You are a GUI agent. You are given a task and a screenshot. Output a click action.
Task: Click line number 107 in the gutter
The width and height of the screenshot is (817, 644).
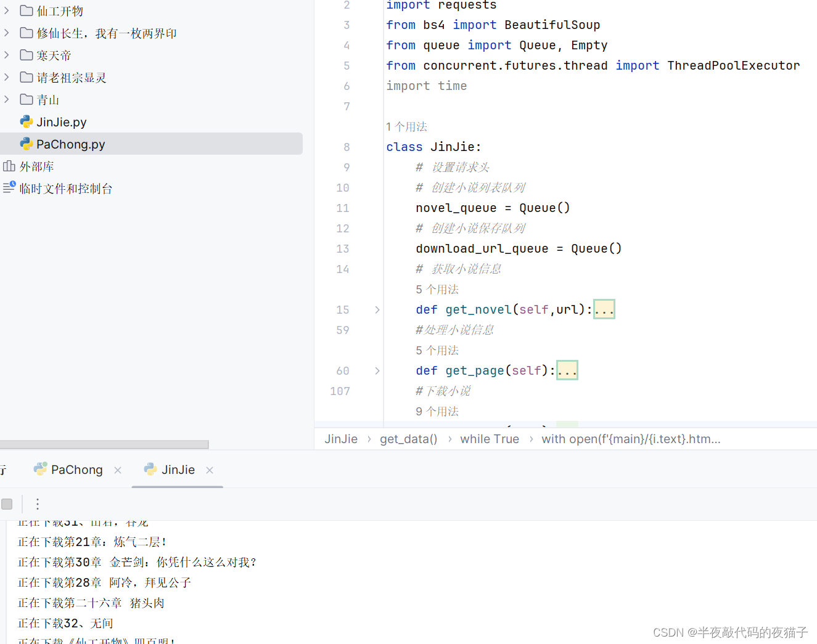(x=340, y=391)
